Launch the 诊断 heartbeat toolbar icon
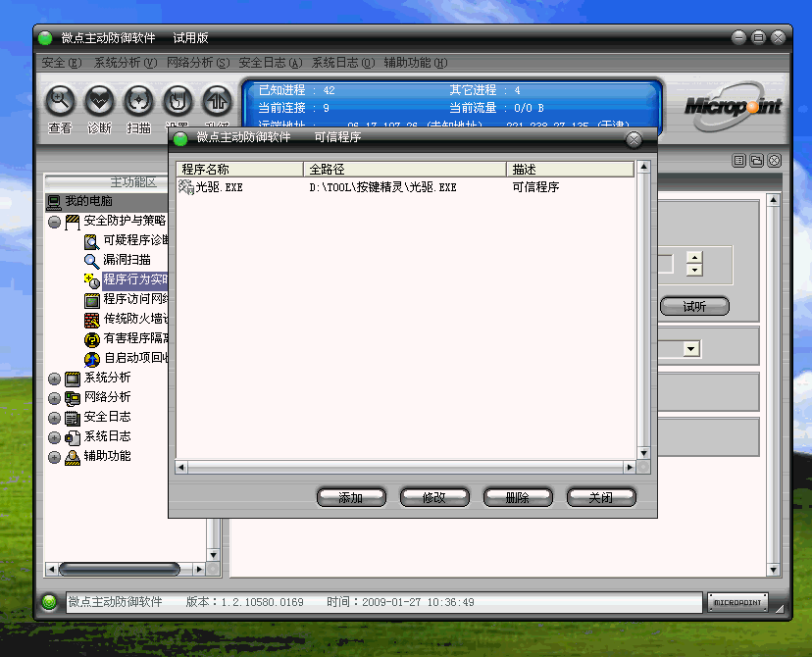 coord(99,100)
